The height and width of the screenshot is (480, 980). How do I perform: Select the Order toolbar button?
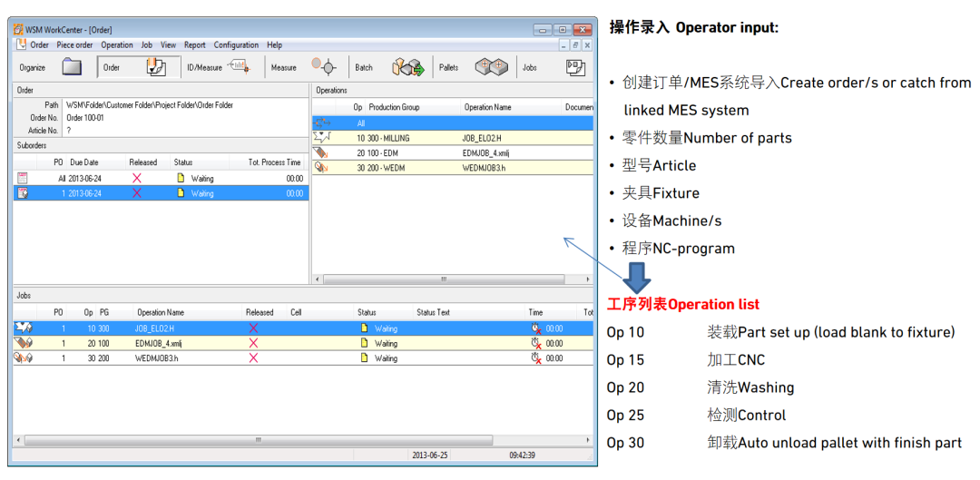(140, 67)
